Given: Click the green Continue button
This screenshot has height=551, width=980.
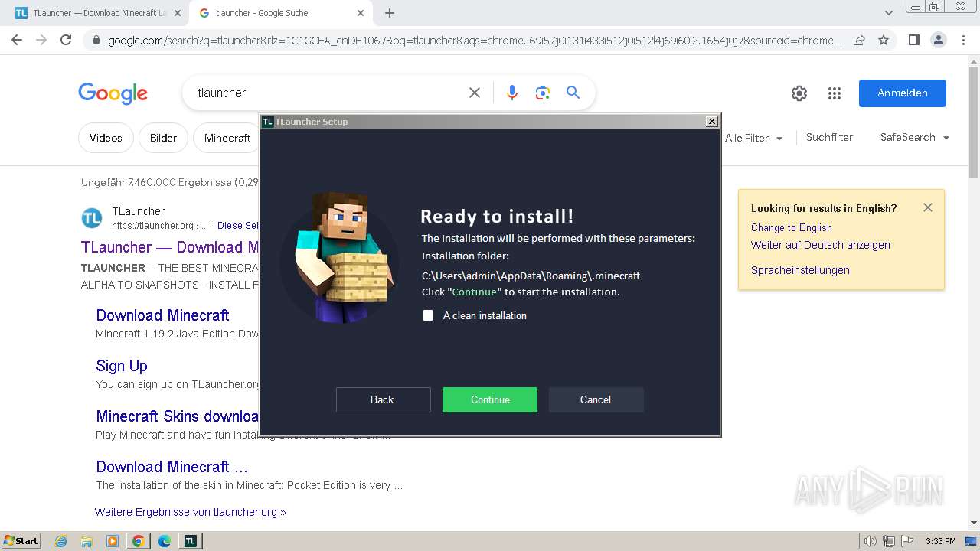Looking at the screenshot, I should (490, 399).
